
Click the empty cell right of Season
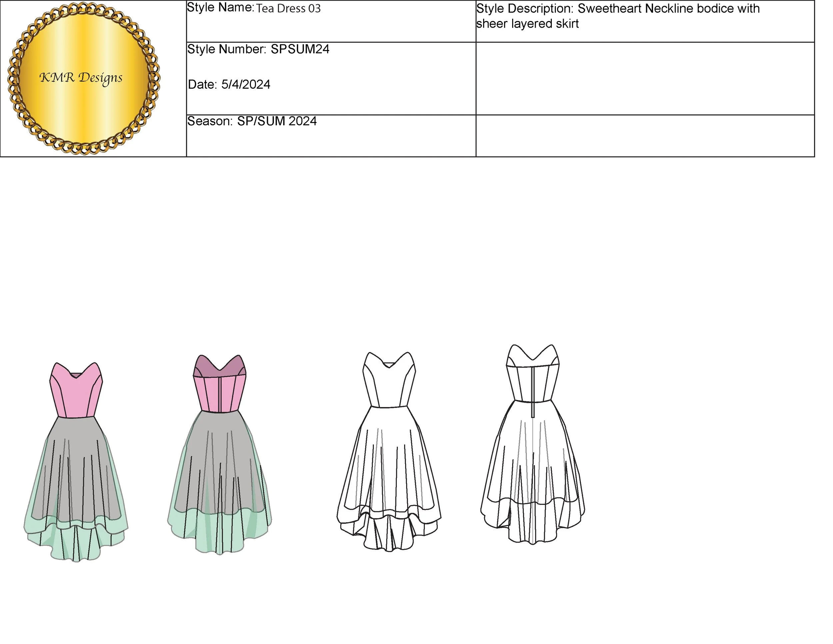[645, 135]
